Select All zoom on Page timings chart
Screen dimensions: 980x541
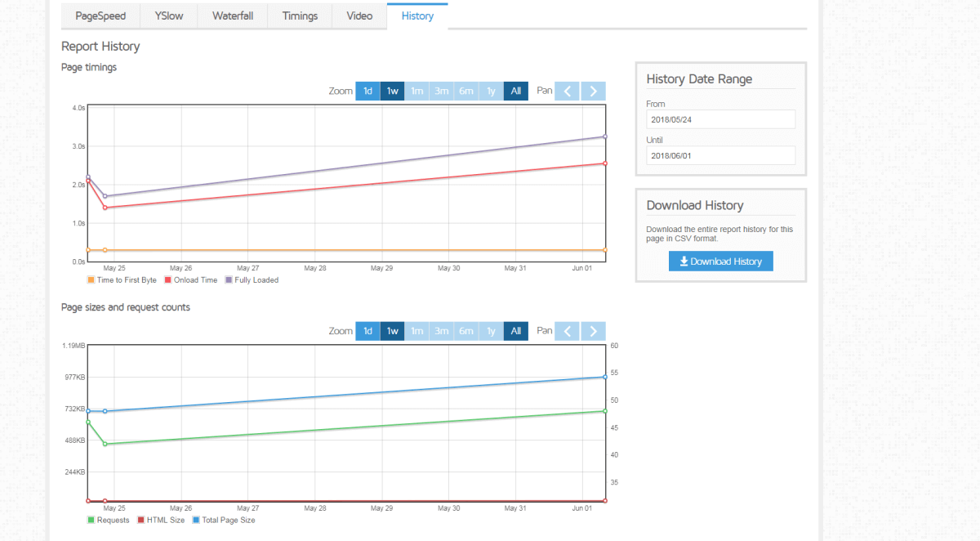(516, 91)
